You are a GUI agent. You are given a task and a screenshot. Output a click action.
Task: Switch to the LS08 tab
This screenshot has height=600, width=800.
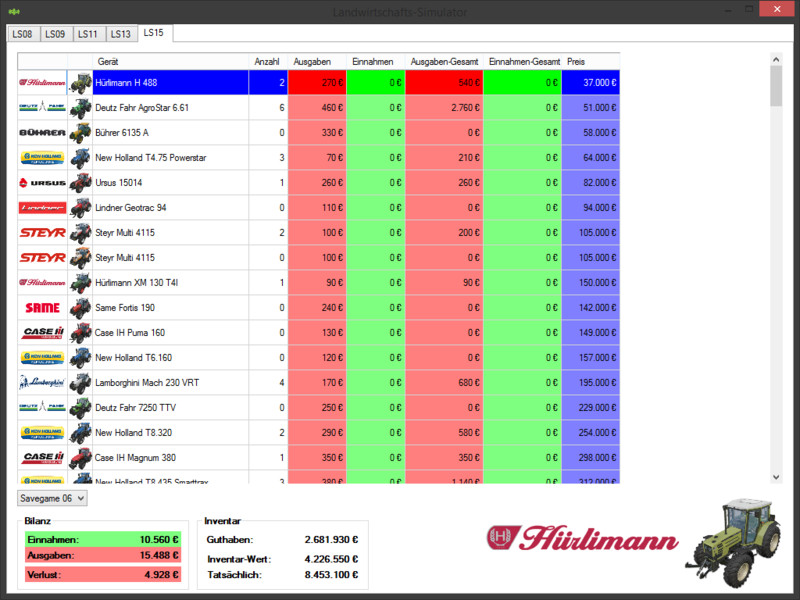click(22, 34)
